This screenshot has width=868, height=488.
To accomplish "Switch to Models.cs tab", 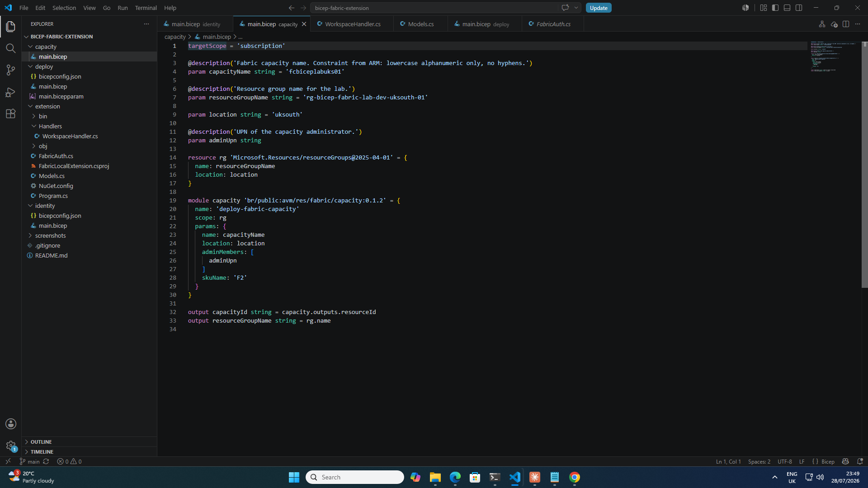I will 420,24.
